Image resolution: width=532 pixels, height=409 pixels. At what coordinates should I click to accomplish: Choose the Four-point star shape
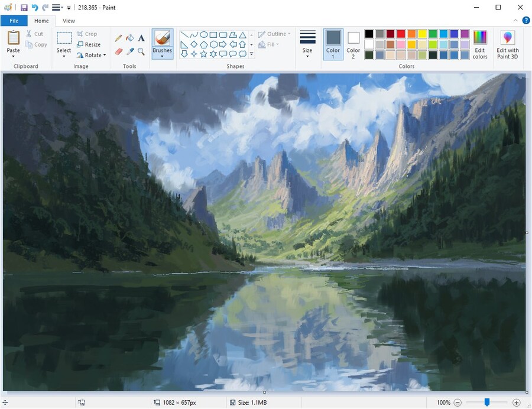click(194, 54)
